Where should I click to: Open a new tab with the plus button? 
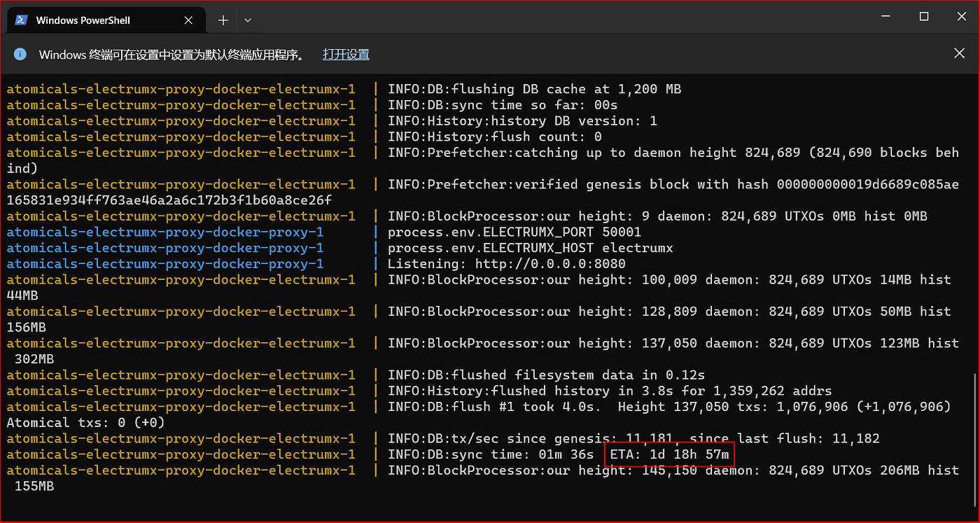223,20
